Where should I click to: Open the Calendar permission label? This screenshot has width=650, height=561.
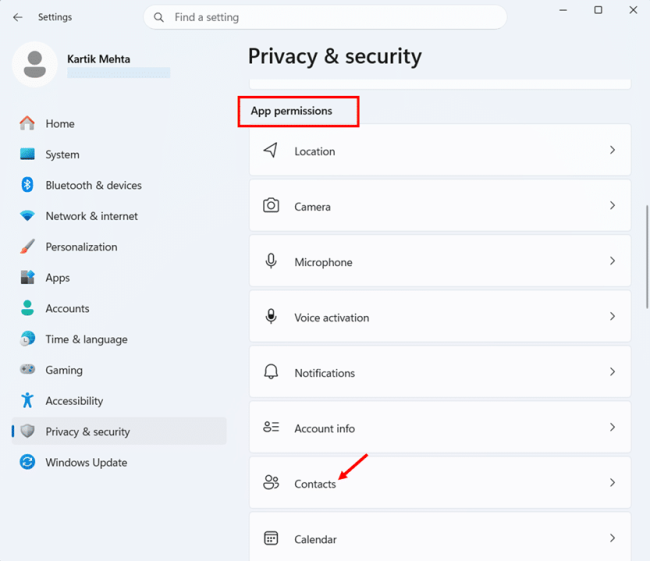click(x=315, y=539)
